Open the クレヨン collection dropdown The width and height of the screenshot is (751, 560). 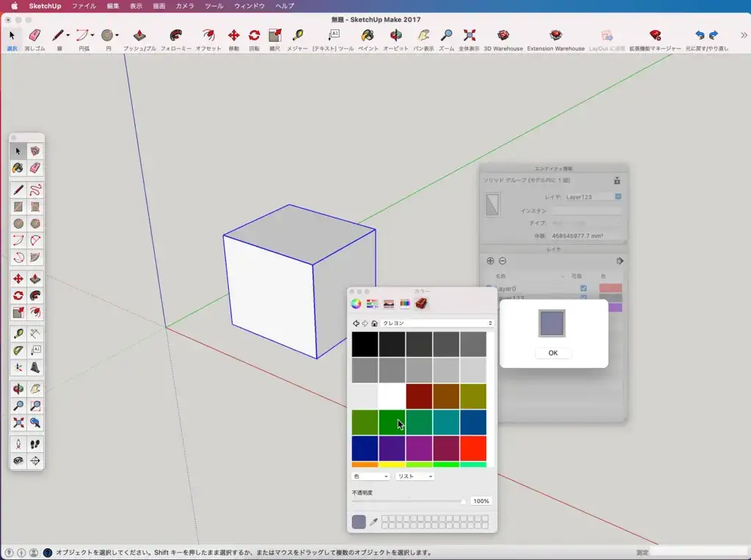click(437, 323)
